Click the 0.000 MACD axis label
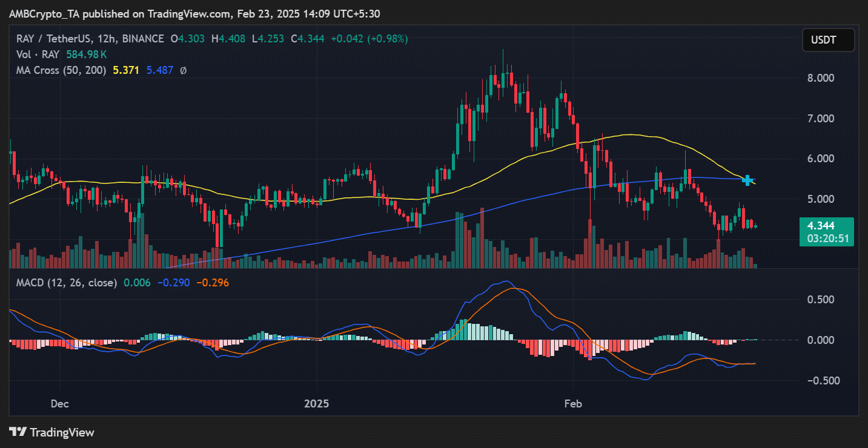868x448 pixels. [821, 340]
